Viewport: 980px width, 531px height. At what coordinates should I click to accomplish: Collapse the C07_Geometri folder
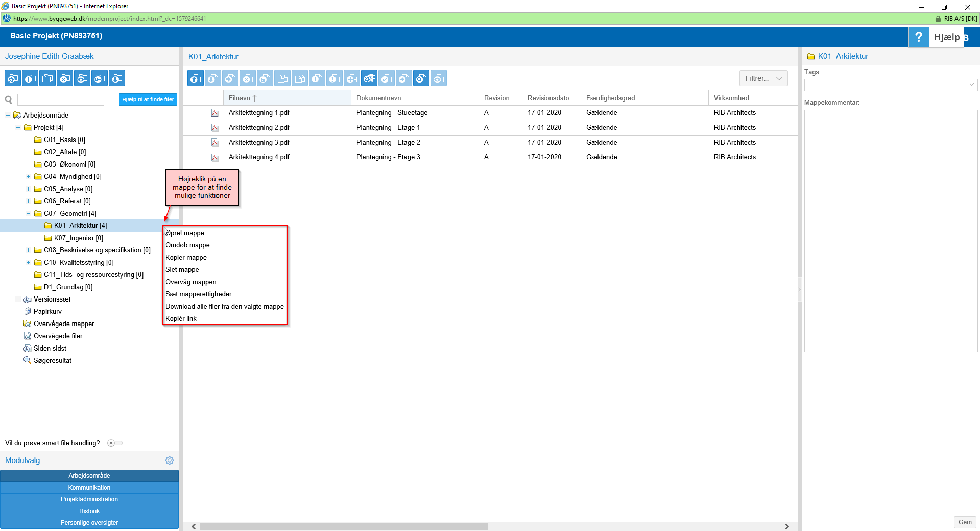[x=28, y=214]
